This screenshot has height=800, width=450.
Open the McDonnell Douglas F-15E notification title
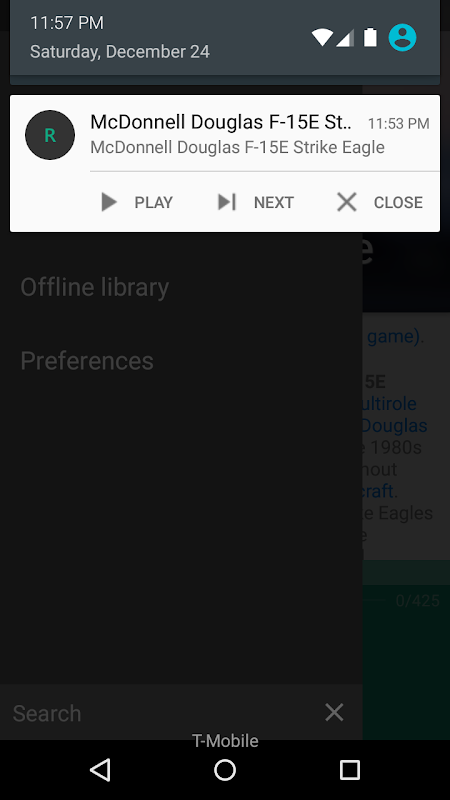pos(221,122)
